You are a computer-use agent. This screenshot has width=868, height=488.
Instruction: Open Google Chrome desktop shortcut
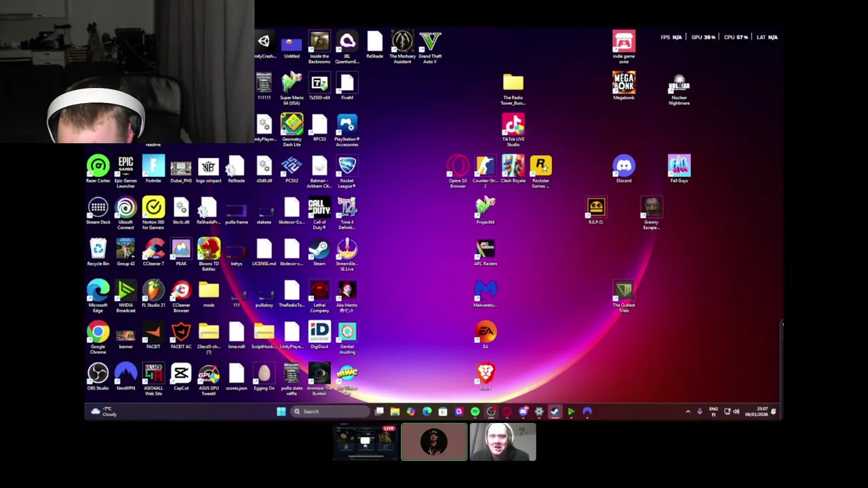98,337
